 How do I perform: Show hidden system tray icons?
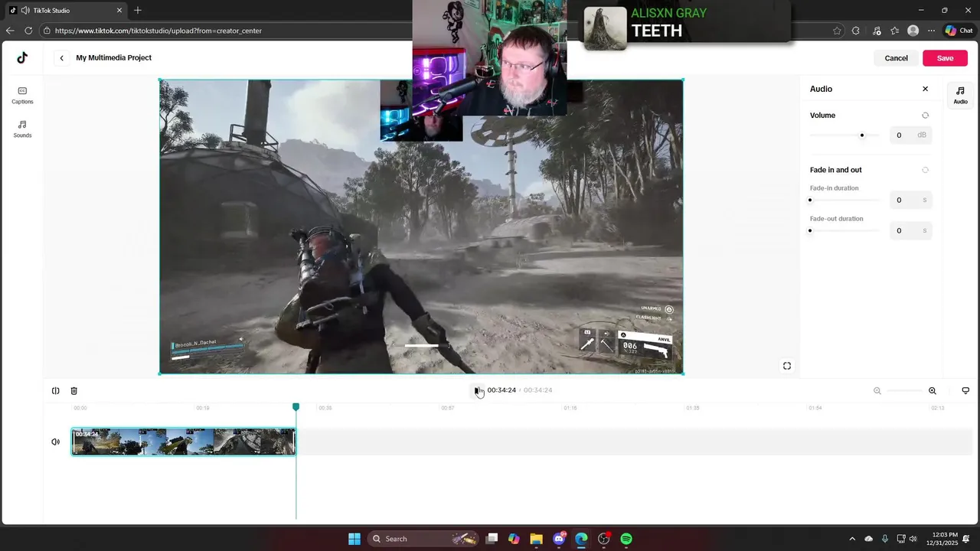(852, 539)
